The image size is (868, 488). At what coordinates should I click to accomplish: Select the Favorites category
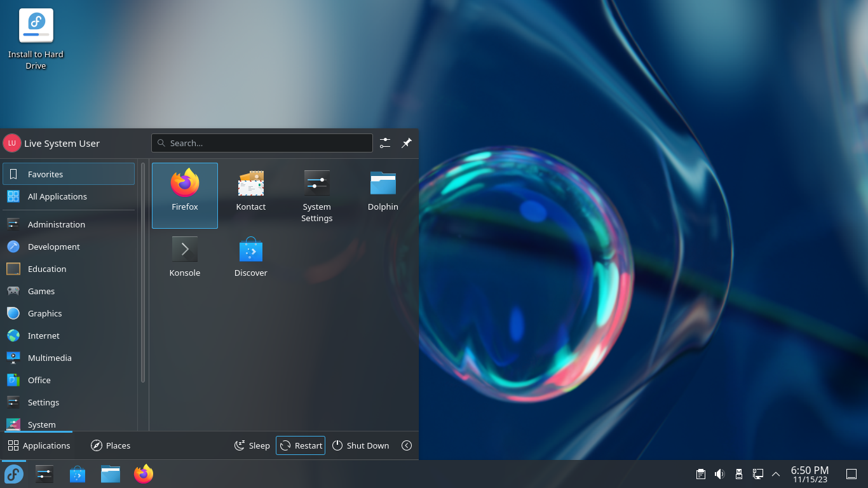point(69,174)
